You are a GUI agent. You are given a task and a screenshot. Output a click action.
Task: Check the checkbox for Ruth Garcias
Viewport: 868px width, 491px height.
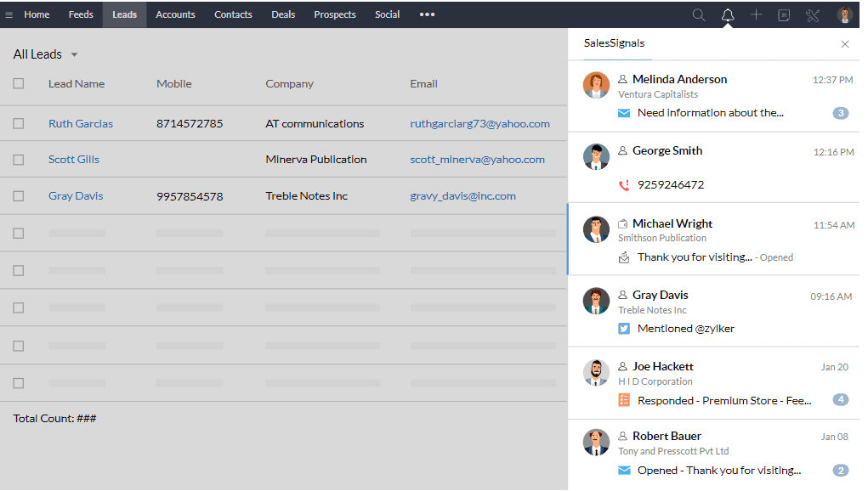(18, 121)
